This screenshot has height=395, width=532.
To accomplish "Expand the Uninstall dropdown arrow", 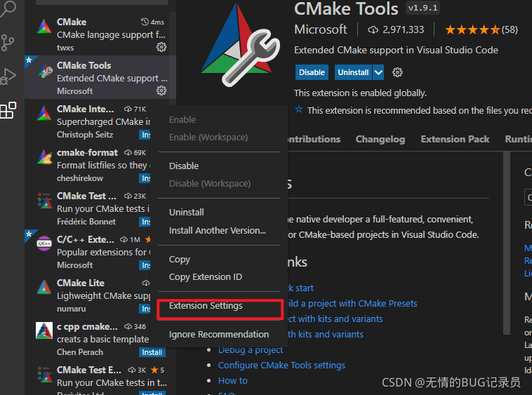I will (x=378, y=72).
